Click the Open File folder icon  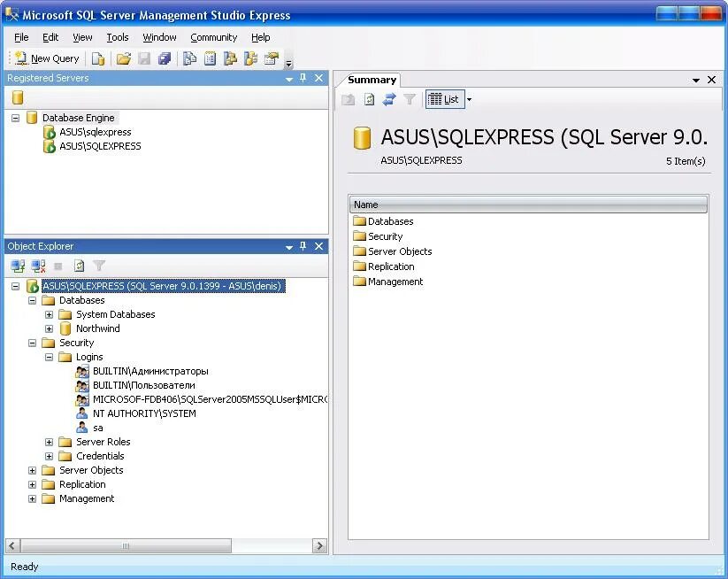click(x=124, y=58)
